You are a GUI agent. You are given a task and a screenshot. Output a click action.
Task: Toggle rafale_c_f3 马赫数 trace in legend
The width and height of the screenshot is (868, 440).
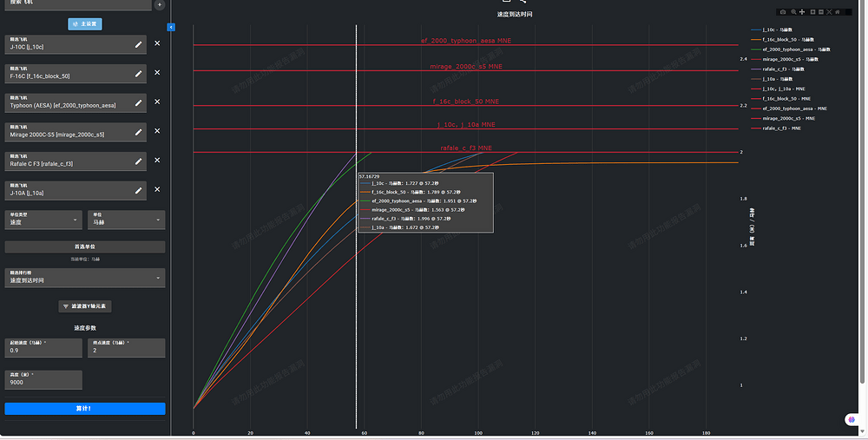point(778,69)
